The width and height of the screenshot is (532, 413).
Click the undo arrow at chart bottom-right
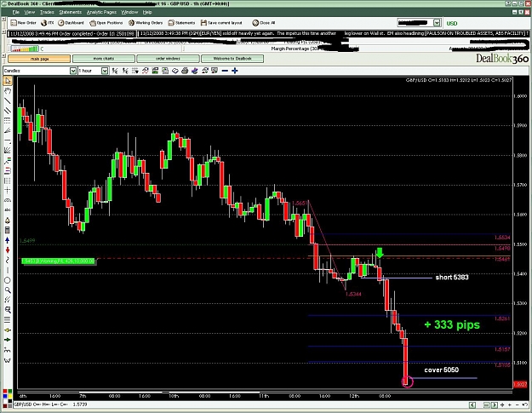(x=527, y=404)
